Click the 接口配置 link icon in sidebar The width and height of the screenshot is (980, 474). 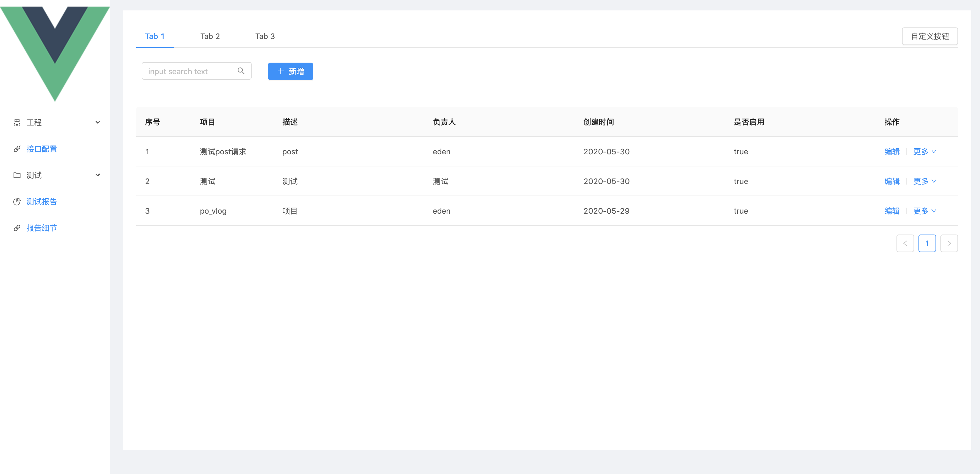tap(17, 149)
